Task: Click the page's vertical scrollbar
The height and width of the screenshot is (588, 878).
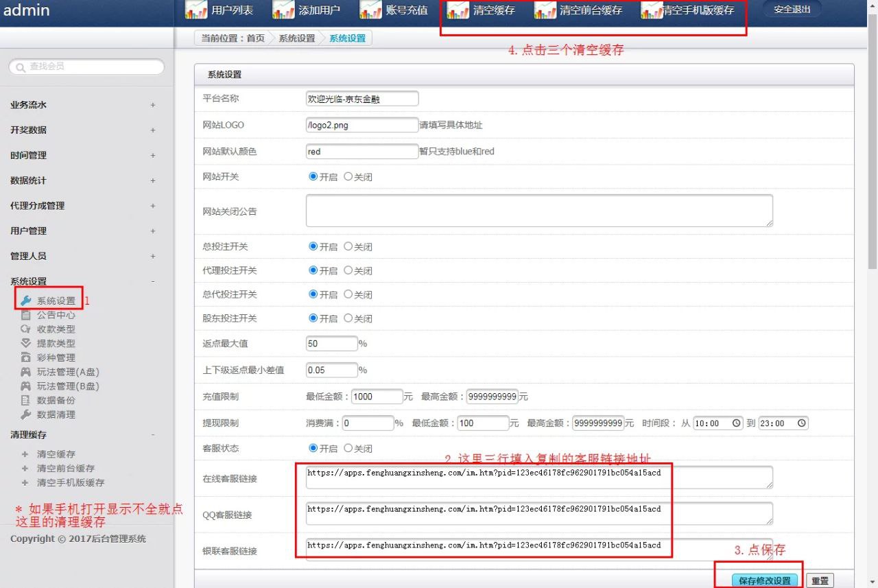Action: (x=873, y=137)
